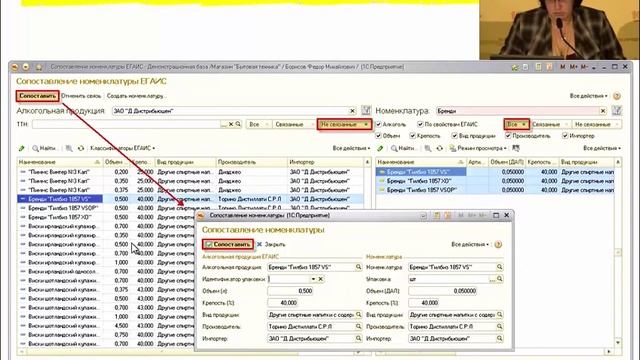Toggle the Вид продукции checkbox
The height and width of the screenshot is (360, 640).
click(x=454, y=136)
